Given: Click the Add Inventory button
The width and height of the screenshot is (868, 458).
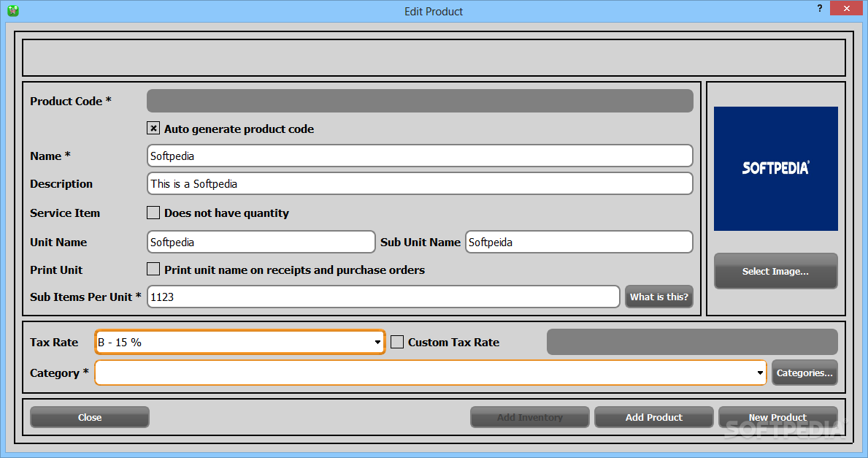Looking at the screenshot, I should pyautogui.click(x=530, y=417).
